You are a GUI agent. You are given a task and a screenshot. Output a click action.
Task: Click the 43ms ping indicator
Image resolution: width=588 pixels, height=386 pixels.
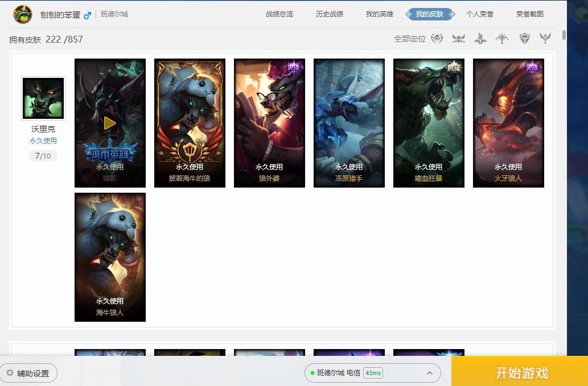(373, 373)
